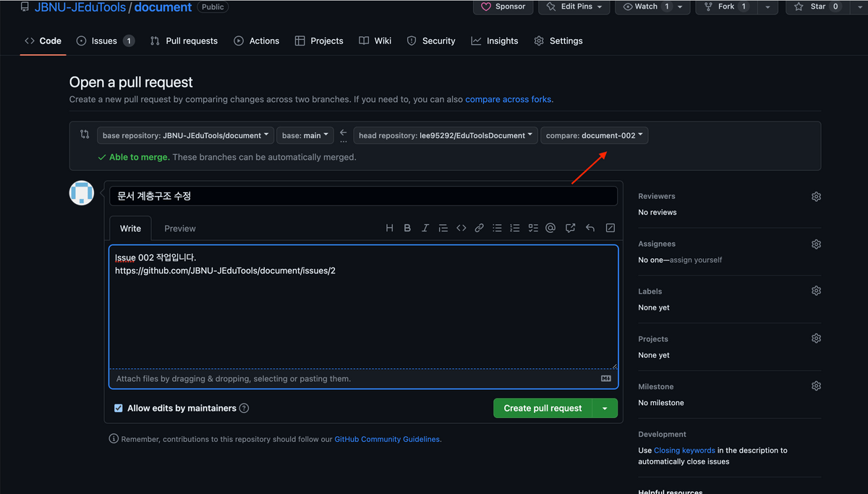Toggle Allow edits by maintainers
The height and width of the screenshot is (494, 868).
(119, 408)
